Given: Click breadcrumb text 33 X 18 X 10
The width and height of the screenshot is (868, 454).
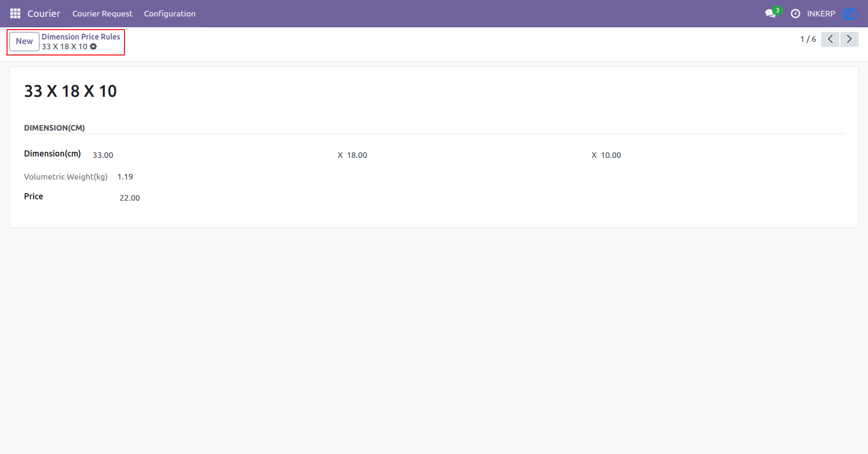Looking at the screenshot, I should (64, 47).
